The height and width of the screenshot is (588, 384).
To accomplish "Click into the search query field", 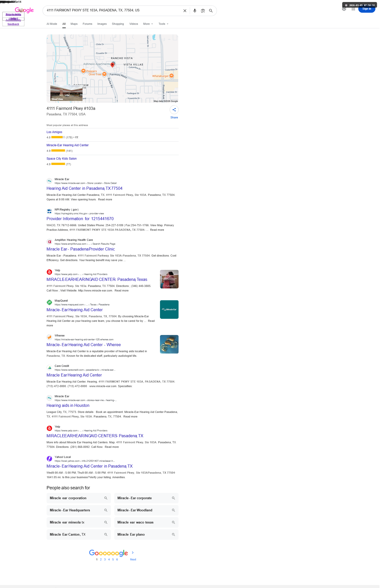I will [x=113, y=10].
